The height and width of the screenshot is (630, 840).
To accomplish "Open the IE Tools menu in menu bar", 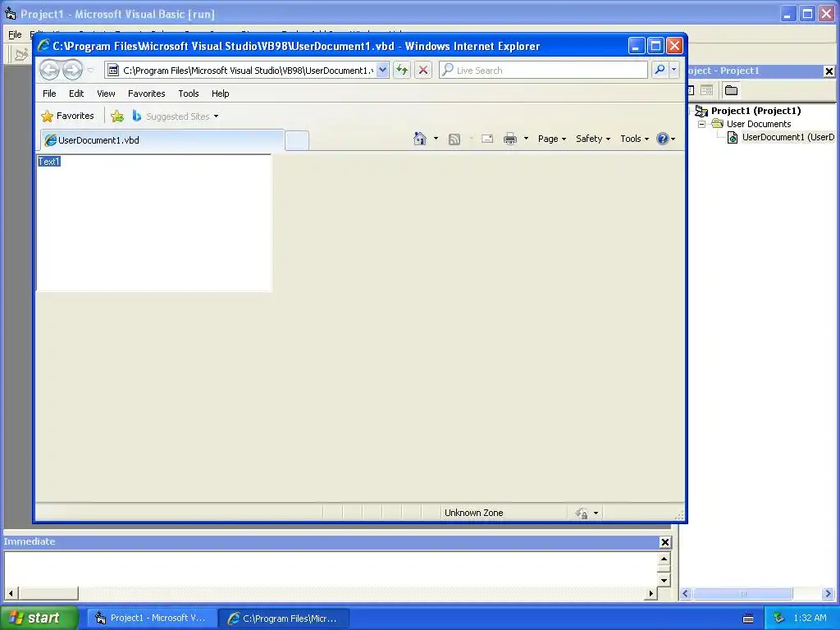I will point(189,94).
